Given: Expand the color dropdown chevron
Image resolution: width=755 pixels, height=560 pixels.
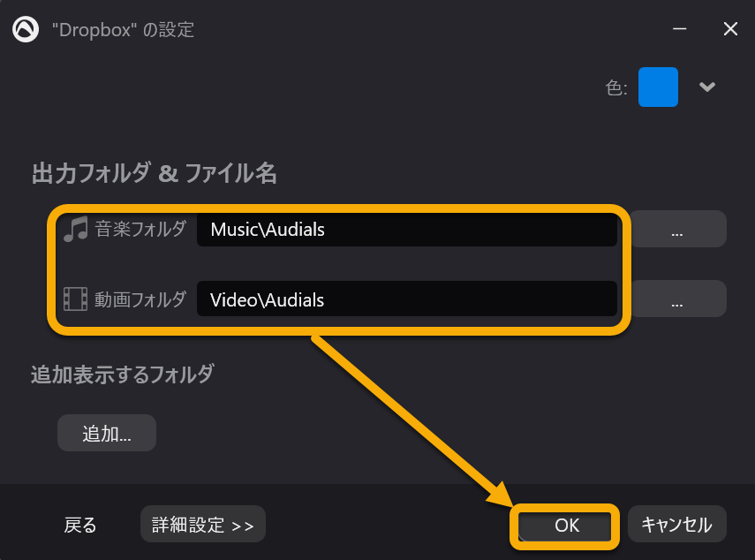Looking at the screenshot, I should click(x=706, y=87).
